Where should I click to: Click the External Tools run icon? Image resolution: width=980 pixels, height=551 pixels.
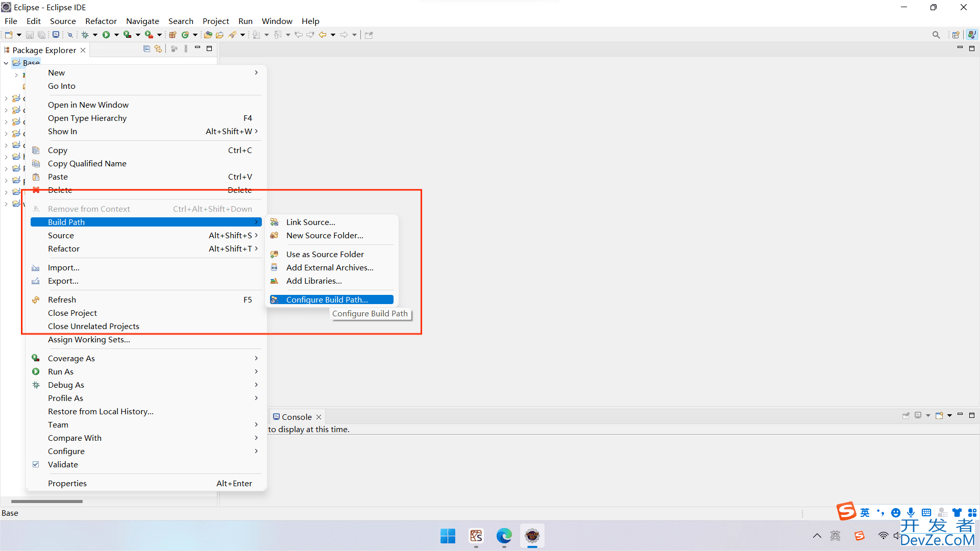[x=149, y=35]
